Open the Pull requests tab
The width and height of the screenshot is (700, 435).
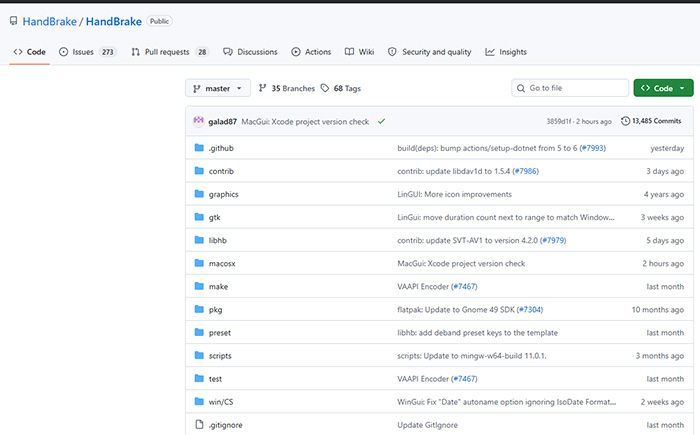170,52
